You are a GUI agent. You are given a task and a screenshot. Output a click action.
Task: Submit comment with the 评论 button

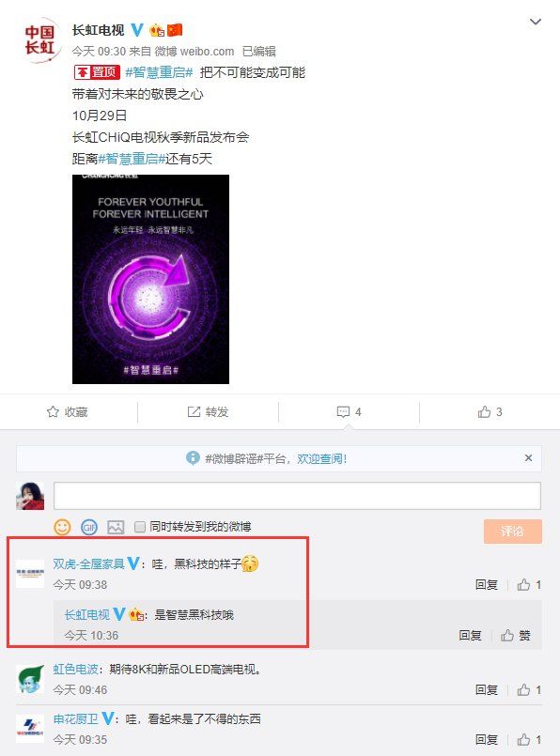point(513,532)
